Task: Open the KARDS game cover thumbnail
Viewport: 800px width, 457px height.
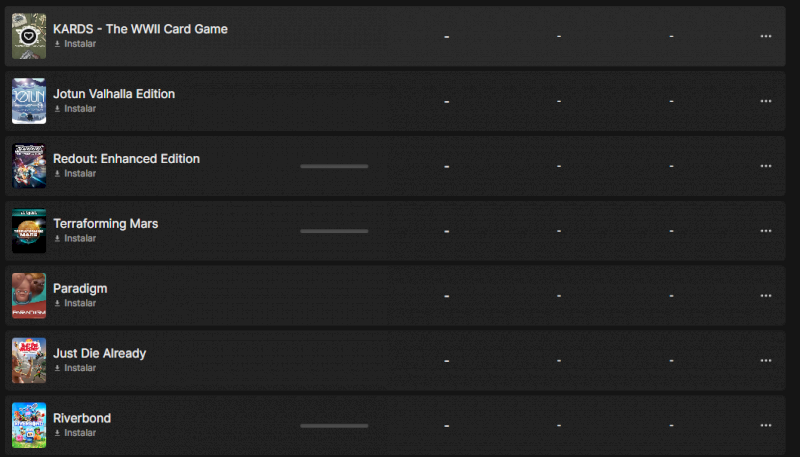Action: 29,36
